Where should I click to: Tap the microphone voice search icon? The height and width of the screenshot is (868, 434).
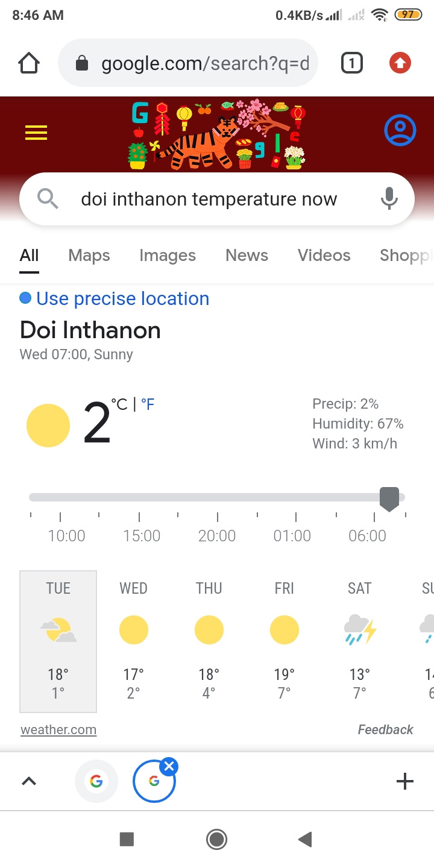pyautogui.click(x=389, y=199)
